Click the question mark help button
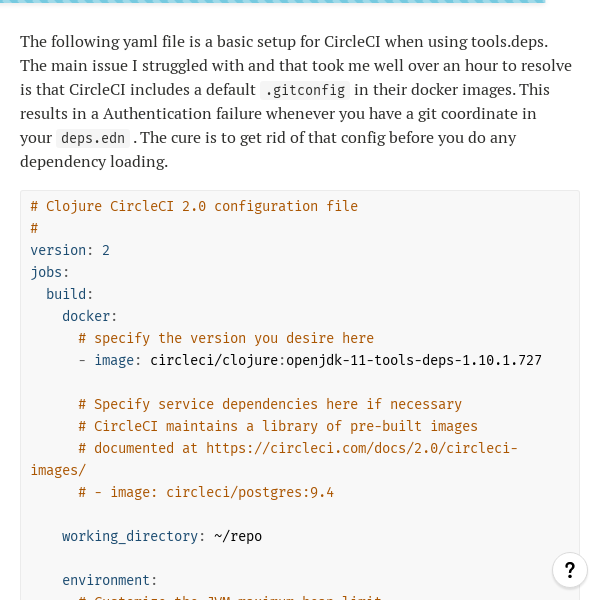The height and width of the screenshot is (600, 600). click(x=570, y=570)
